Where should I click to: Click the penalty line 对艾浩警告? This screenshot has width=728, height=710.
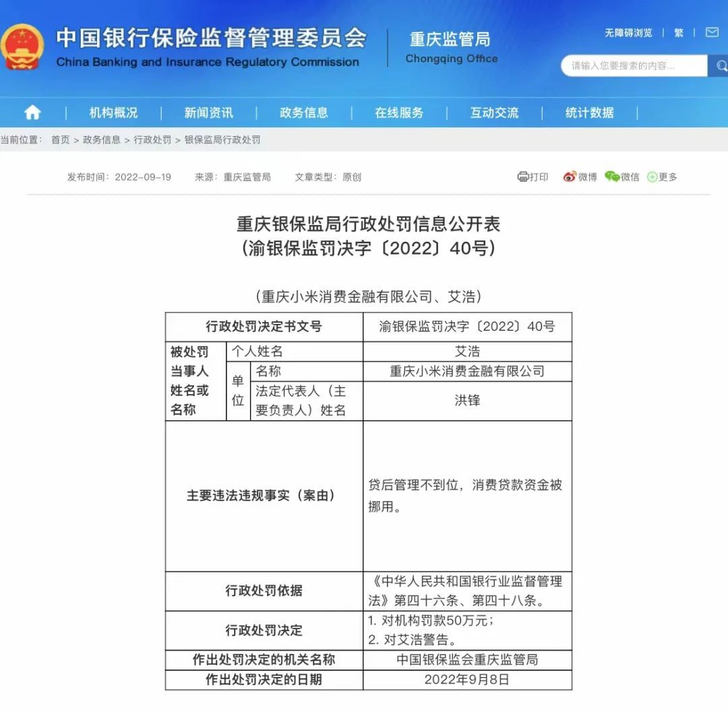pos(412,639)
